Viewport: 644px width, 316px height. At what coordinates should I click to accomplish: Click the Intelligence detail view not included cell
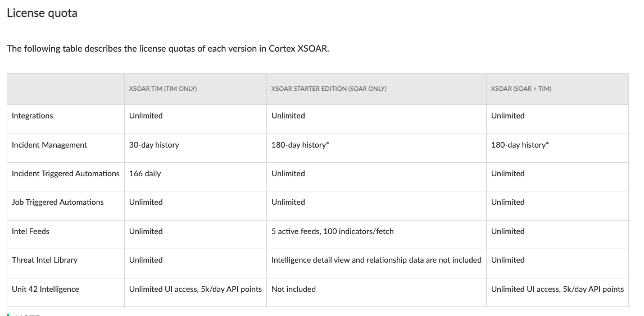(x=377, y=260)
